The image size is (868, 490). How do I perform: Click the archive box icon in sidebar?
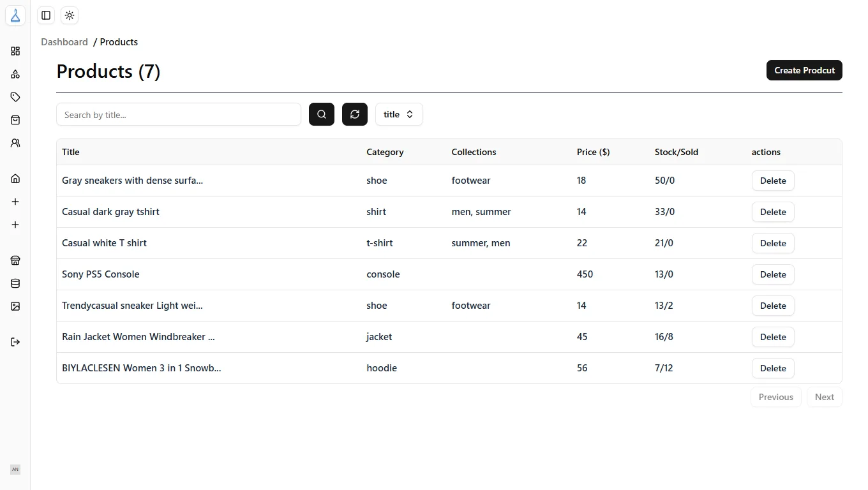pos(15,260)
